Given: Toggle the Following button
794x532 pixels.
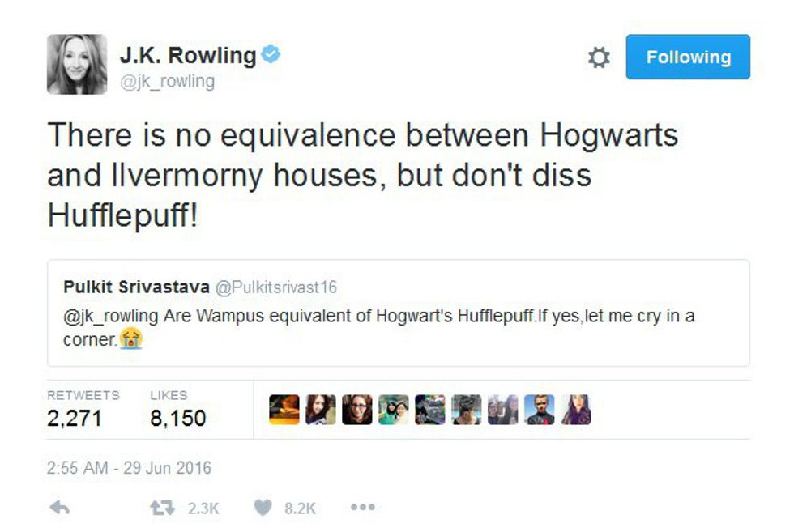Looking at the screenshot, I should pyautogui.click(x=688, y=57).
